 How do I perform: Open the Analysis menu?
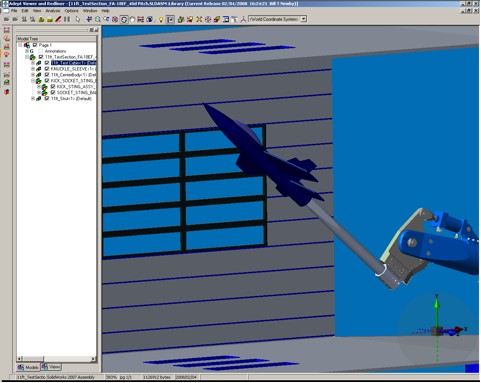[x=53, y=11]
